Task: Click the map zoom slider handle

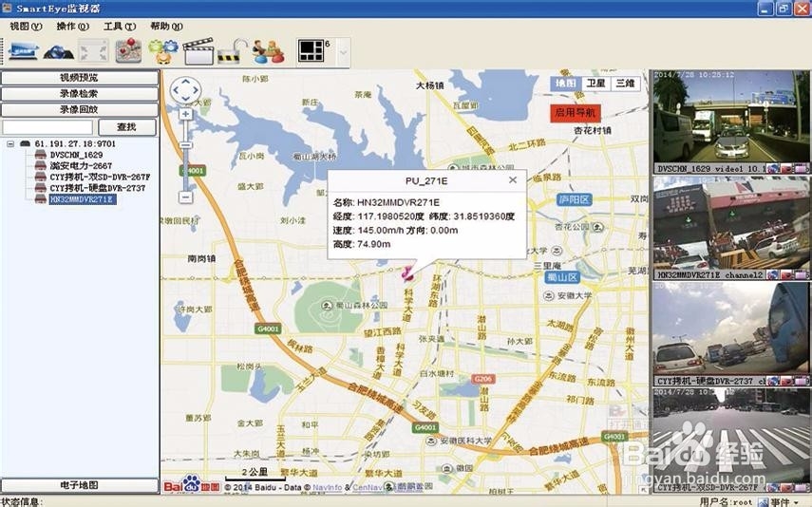Action: pos(186,146)
